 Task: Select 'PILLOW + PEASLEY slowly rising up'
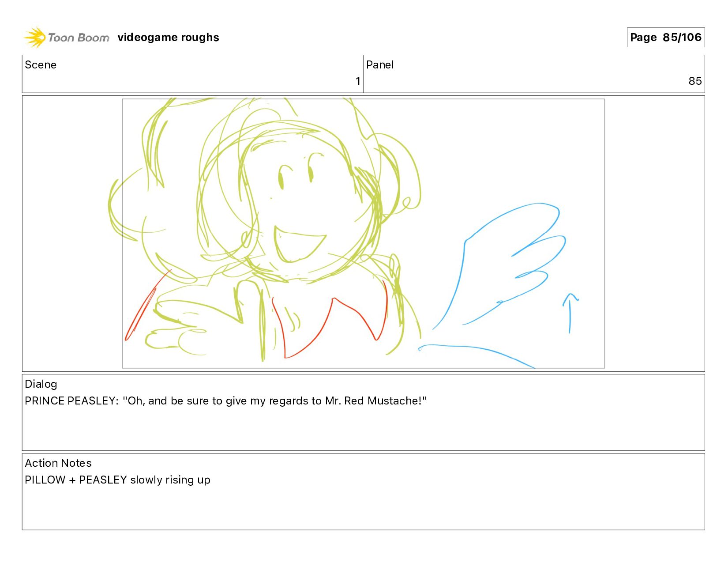point(117,480)
